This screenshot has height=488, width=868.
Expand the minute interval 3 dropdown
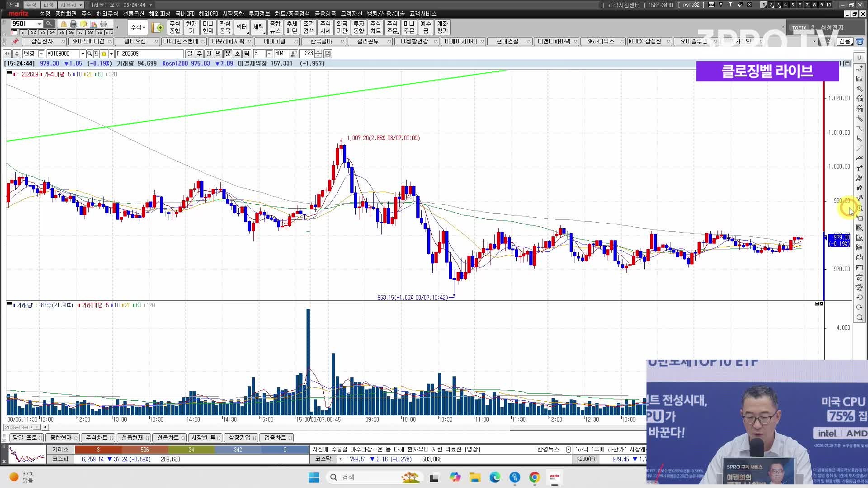(269, 54)
